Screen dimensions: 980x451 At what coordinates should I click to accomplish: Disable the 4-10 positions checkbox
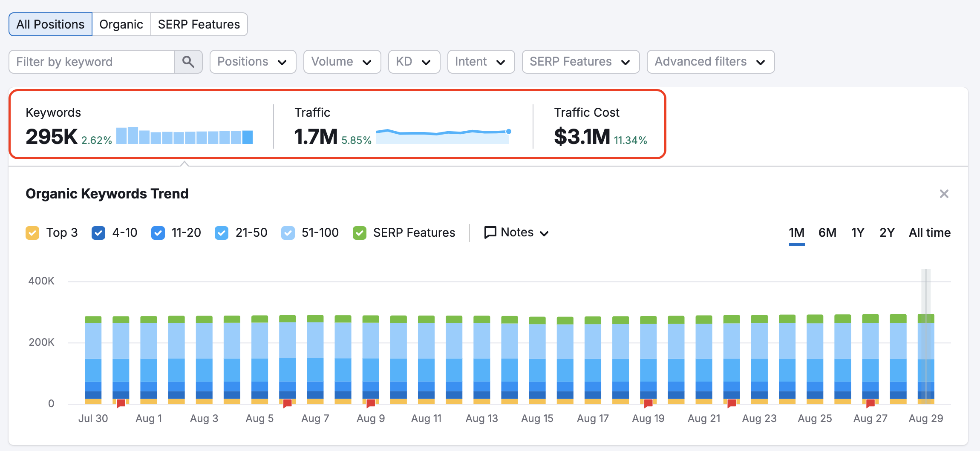(x=98, y=233)
